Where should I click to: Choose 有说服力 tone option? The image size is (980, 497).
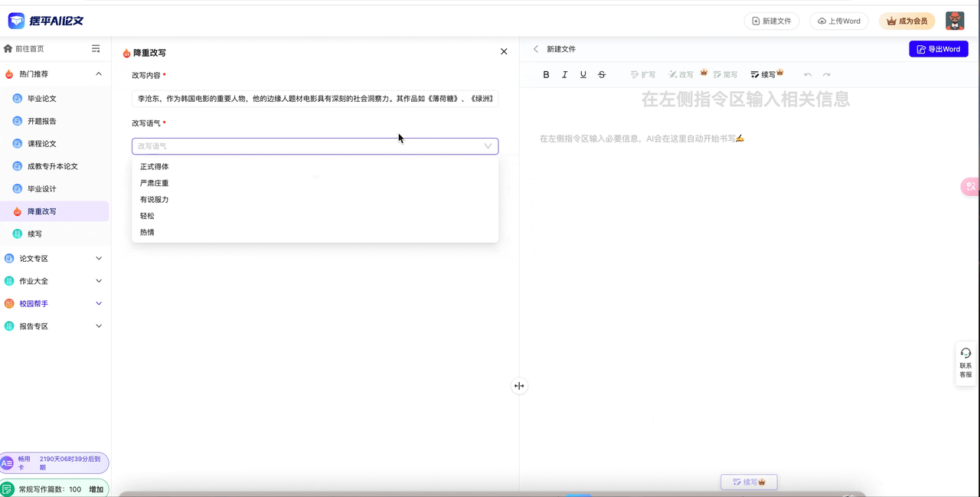(x=315, y=199)
